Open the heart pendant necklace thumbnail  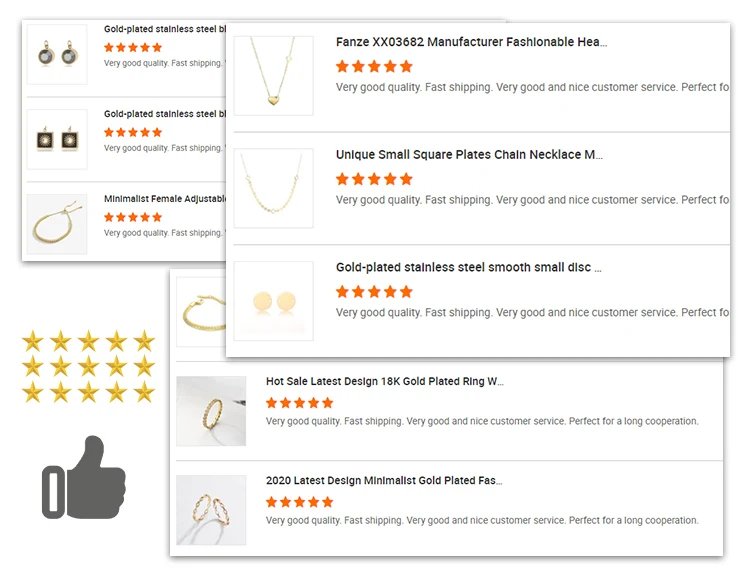tap(274, 76)
